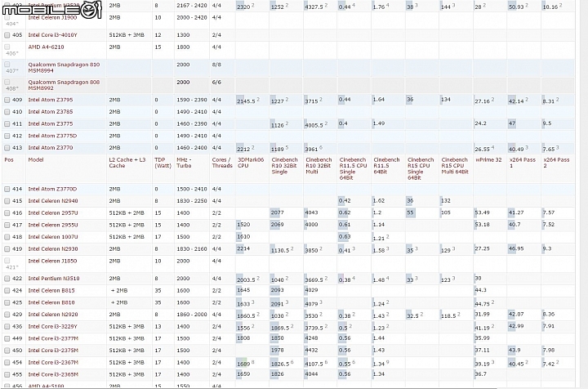588x389 pixels.
Task: Check the box for Intel Atom Z3775
Action: tap(7, 123)
